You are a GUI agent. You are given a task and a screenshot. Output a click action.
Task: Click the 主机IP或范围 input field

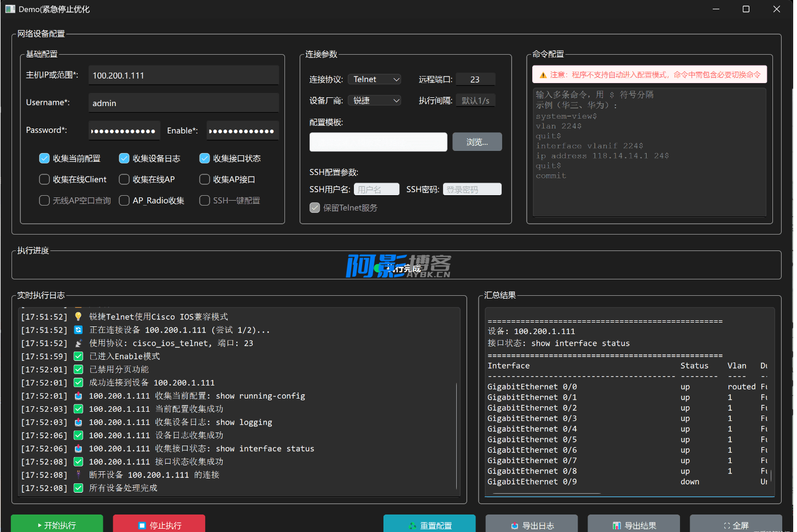tap(184, 75)
